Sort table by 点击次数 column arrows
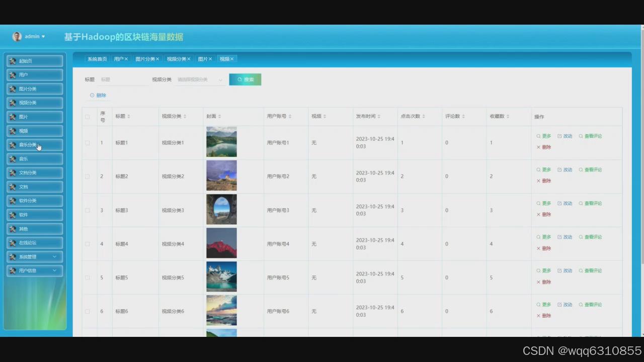Image resolution: width=644 pixels, height=362 pixels. tap(424, 117)
